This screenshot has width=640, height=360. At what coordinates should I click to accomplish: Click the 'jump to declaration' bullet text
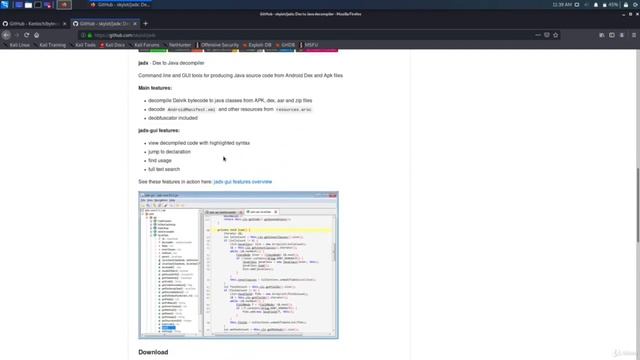point(169,151)
